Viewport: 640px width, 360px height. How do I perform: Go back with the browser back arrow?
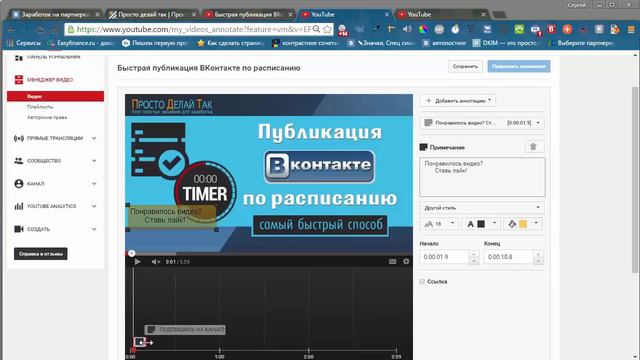[11, 30]
